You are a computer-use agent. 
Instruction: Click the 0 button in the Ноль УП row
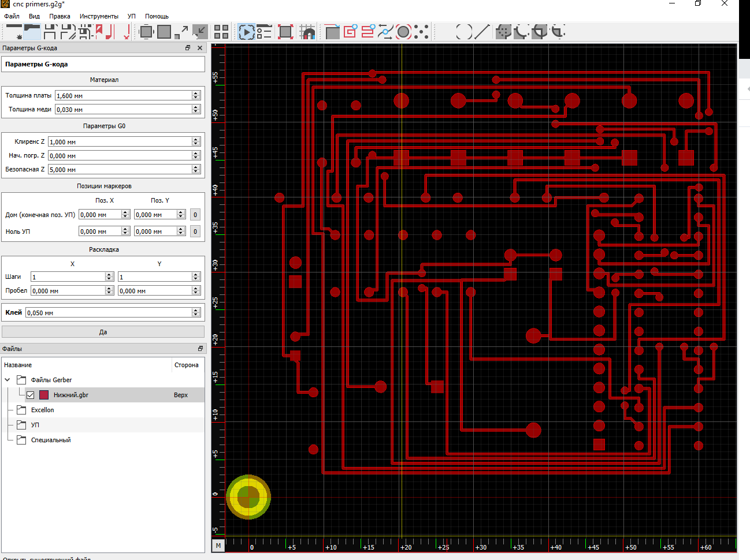tap(195, 232)
